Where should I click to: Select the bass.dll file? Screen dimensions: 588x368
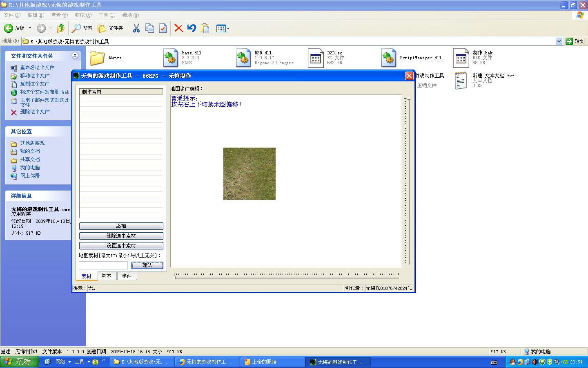(x=183, y=58)
